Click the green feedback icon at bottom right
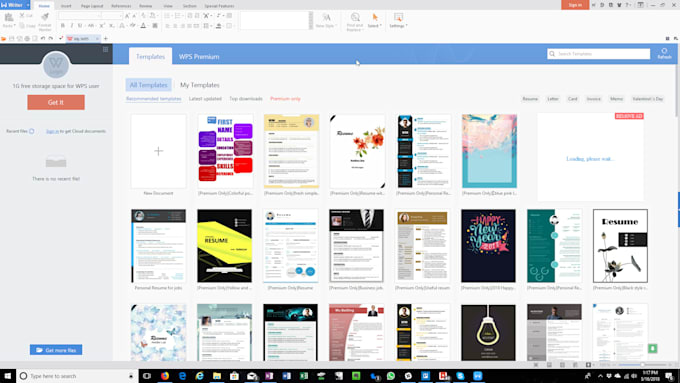Screen dimensions: 680x383 [x=653, y=348]
